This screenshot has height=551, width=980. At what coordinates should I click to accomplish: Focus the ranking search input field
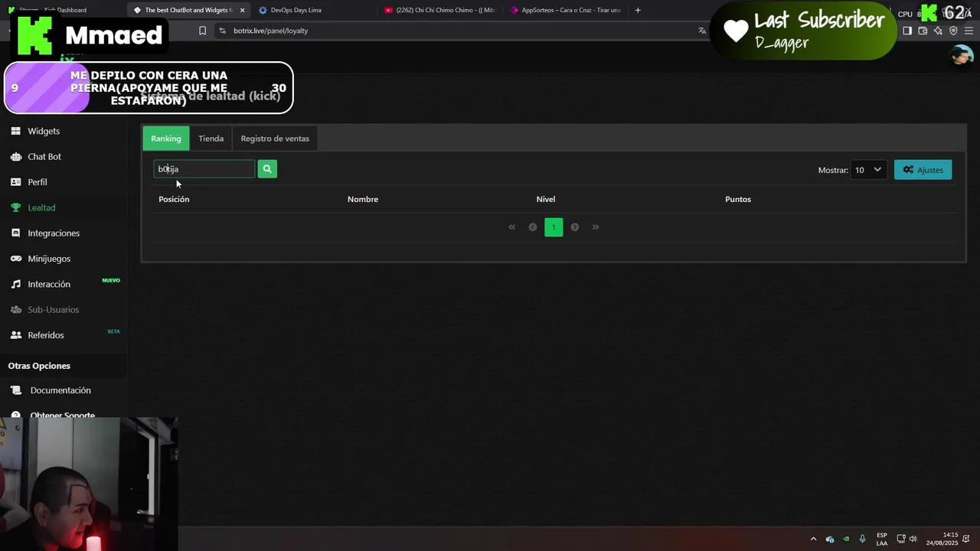pos(204,169)
